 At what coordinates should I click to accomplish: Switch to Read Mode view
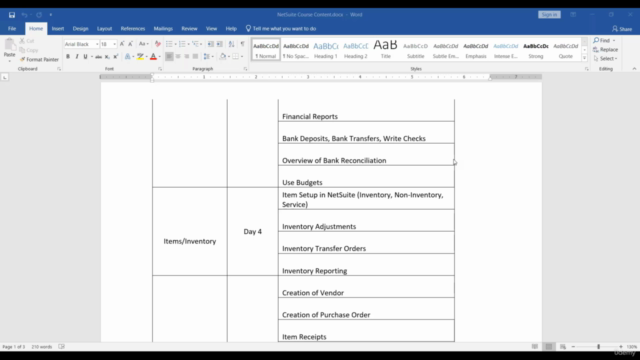535,347
